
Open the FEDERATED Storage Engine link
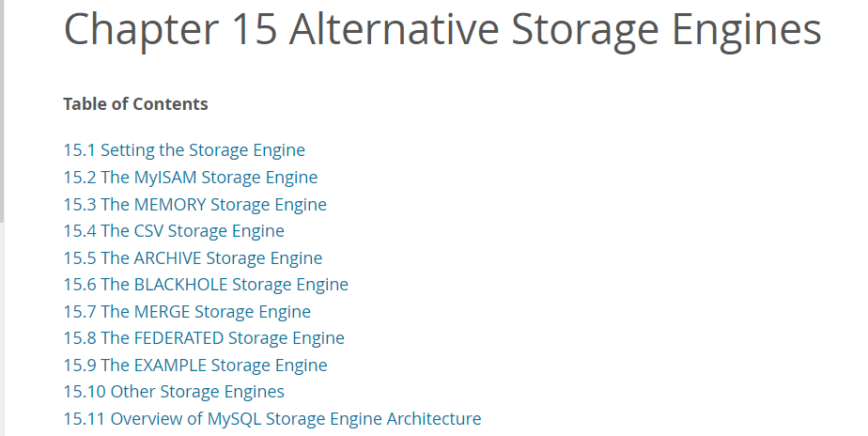tap(204, 338)
